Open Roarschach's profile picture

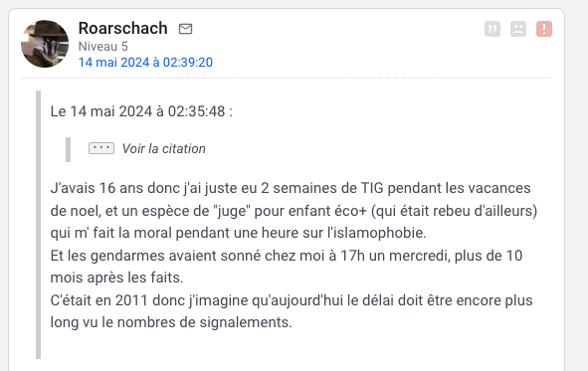[45, 44]
